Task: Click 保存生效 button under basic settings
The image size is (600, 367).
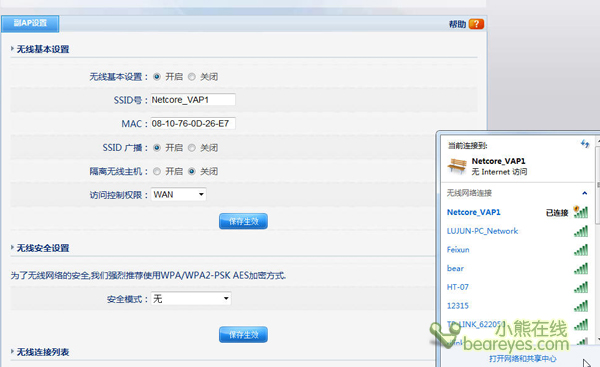Action: tap(243, 221)
